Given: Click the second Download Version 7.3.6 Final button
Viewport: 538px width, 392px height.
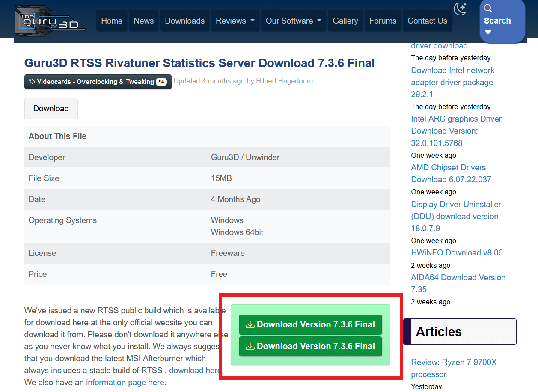Looking at the screenshot, I should point(310,346).
